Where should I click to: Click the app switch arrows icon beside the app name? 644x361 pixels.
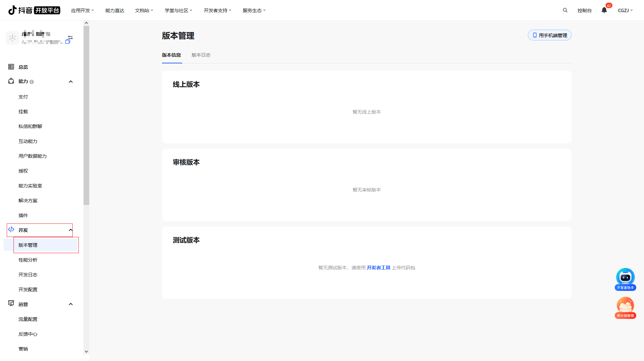pyautogui.click(x=70, y=37)
